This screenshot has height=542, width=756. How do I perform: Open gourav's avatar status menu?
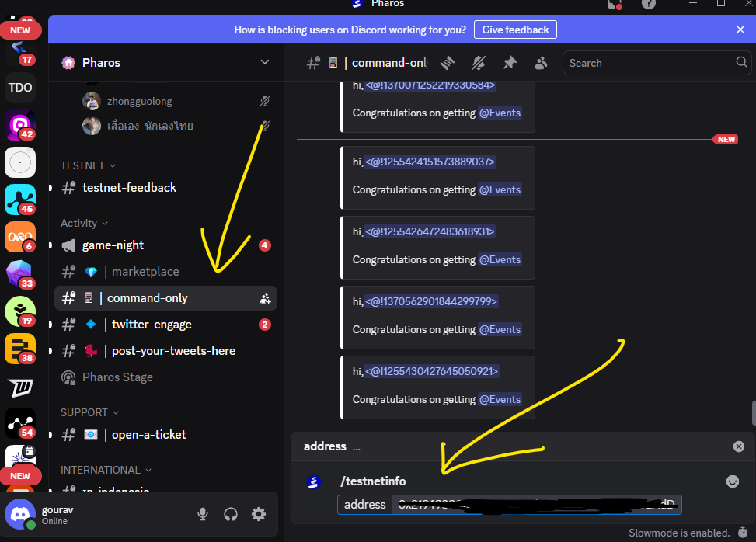tap(20, 514)
